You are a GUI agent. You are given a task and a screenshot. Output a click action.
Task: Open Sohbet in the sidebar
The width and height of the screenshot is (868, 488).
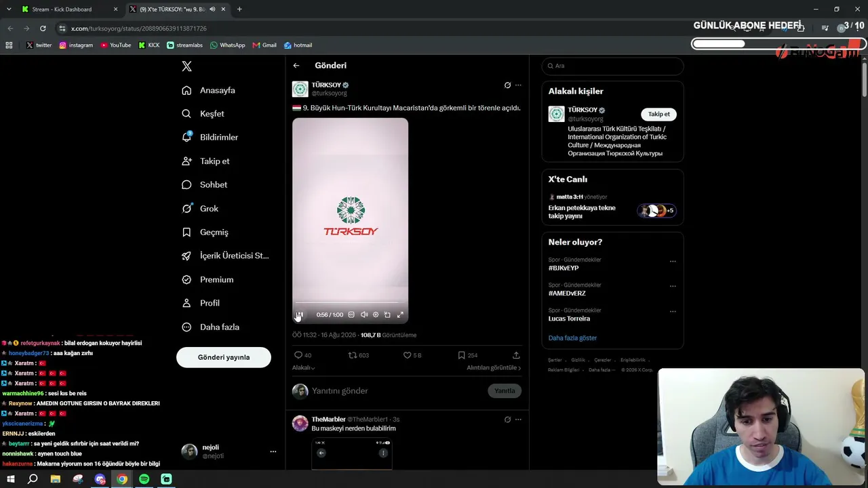[x=205, y=185]
